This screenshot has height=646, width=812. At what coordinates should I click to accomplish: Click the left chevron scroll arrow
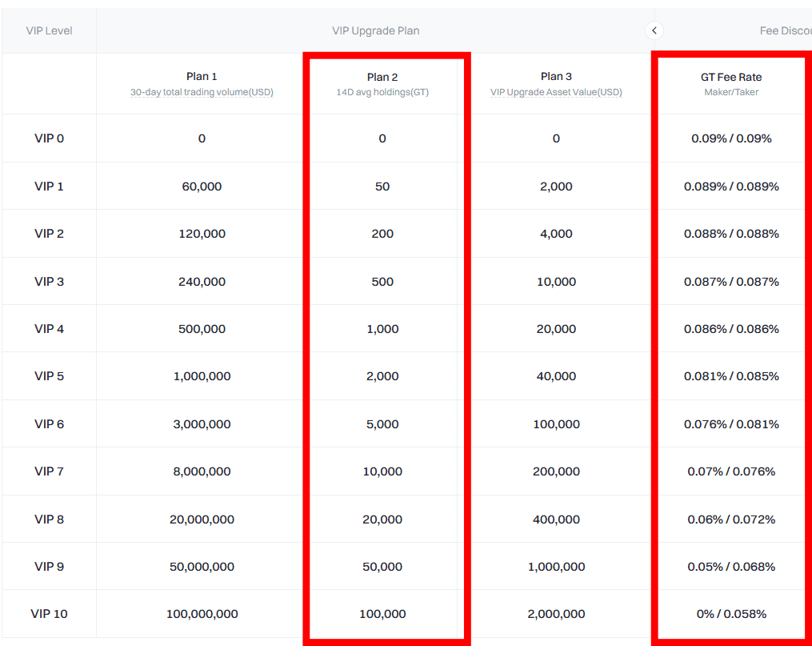coord(654,30)
